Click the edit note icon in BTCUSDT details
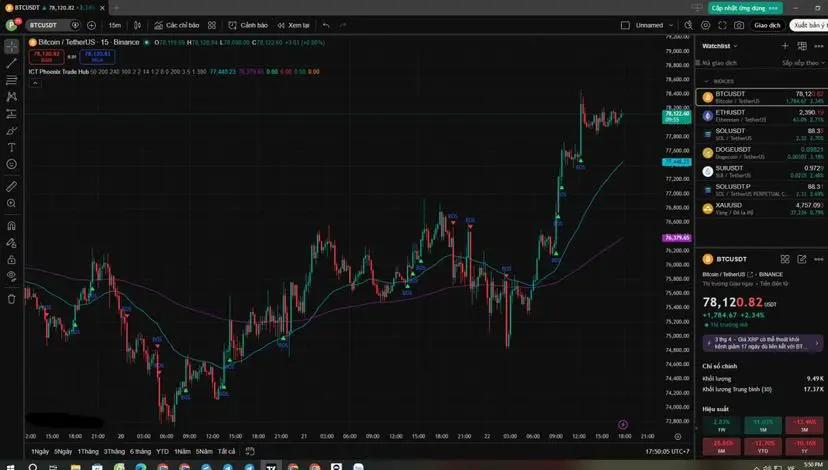The width and height of the screenshot is (828, 470). [802, 259]
